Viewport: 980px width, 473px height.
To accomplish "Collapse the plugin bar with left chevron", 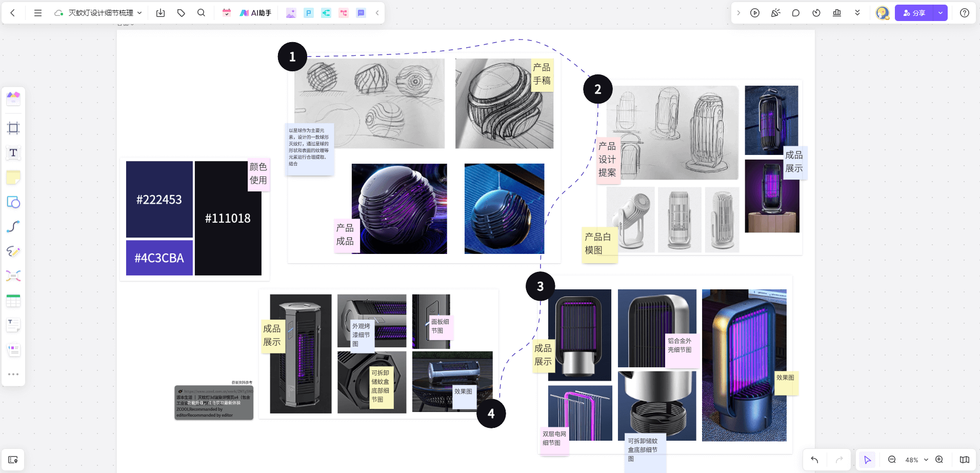I will pos(377,13).
